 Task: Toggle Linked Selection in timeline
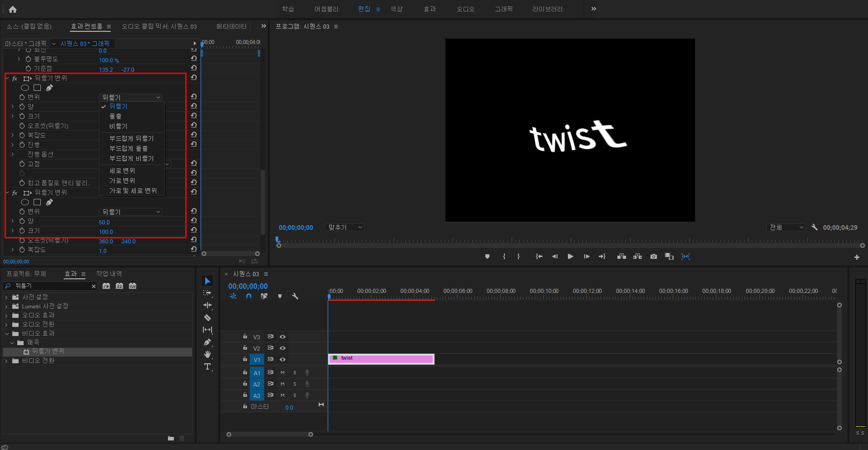tap(264, 296)
